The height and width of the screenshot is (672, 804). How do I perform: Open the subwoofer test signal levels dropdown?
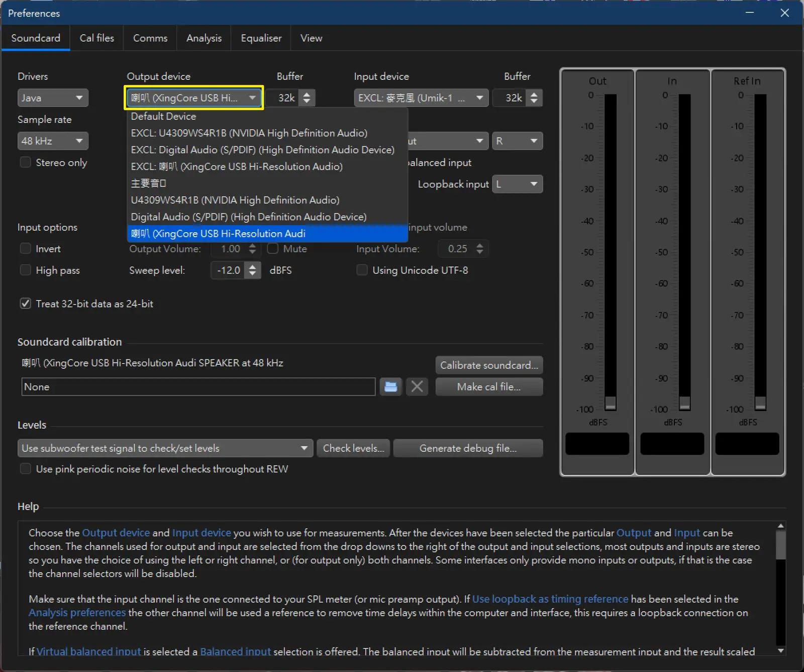[x=165, y=448]
